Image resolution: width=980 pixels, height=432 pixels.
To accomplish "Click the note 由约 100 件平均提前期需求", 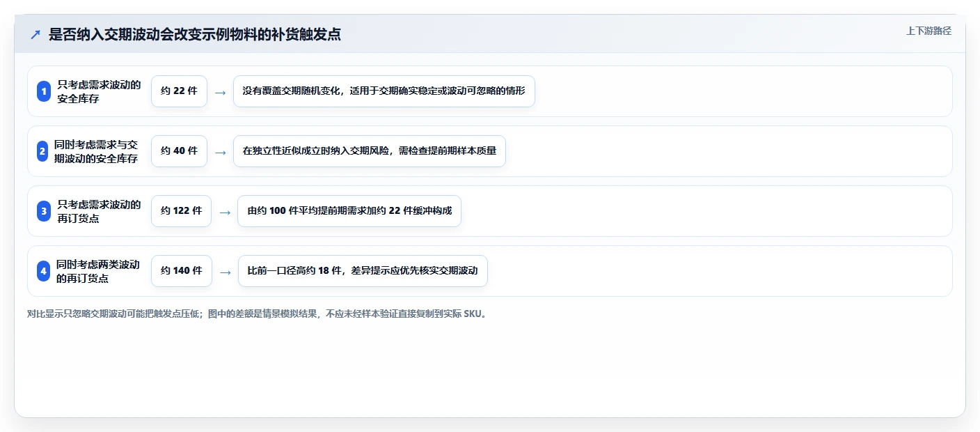I will [349, 211].
